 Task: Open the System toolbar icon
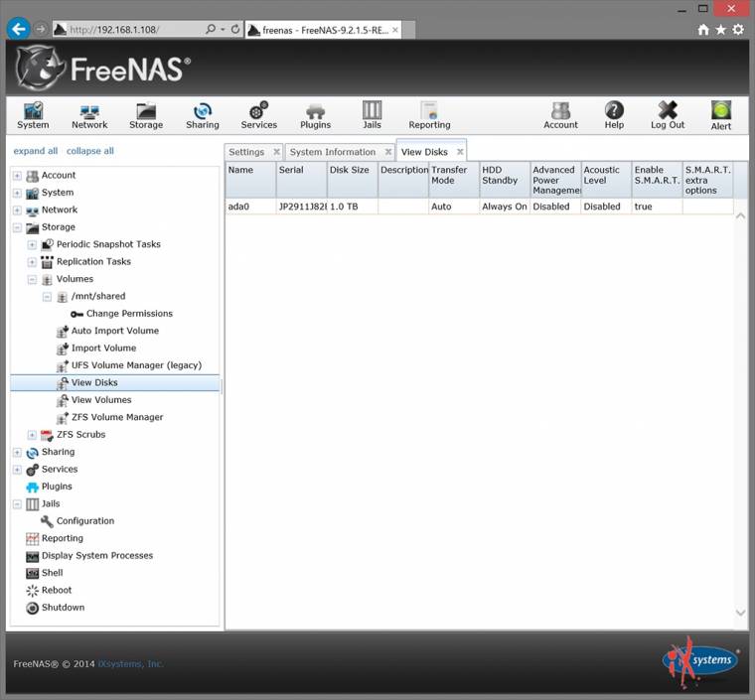point(33,114)
